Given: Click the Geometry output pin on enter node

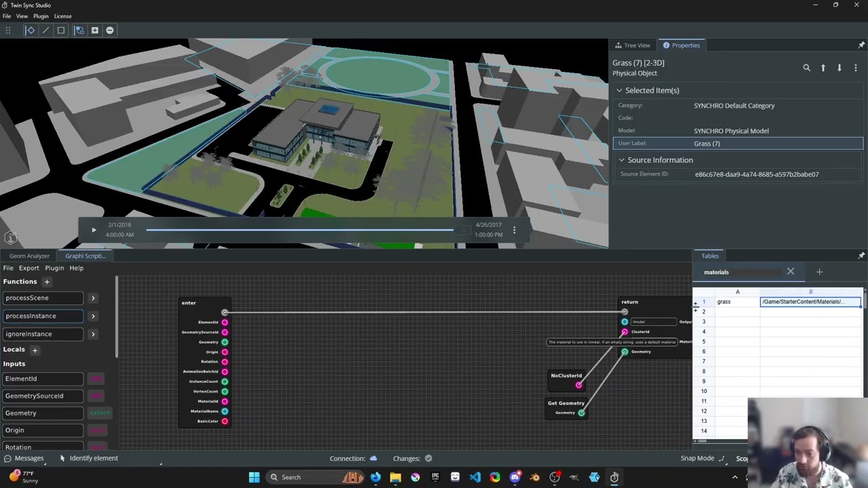Looking at the screenshot, I should click(x=224, y=342).
